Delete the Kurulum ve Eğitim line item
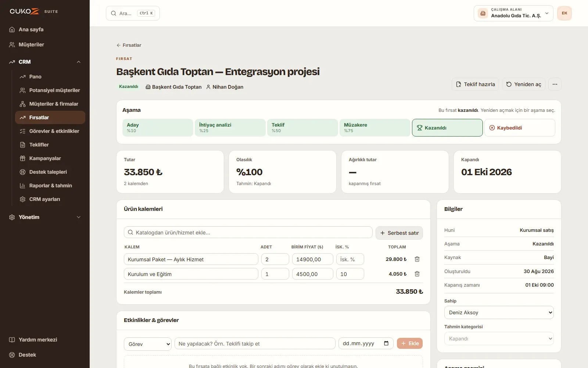Image resolution: width=588 pixels, height=368 pixels. pos(417,274)
